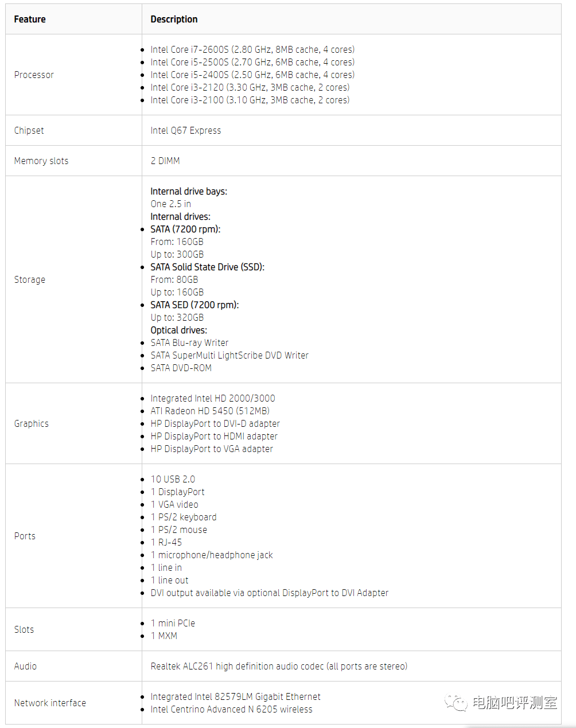Viewport: 576px width, 728px height.
Task: Click the Feature column header
Action: (x=30, y=19)
